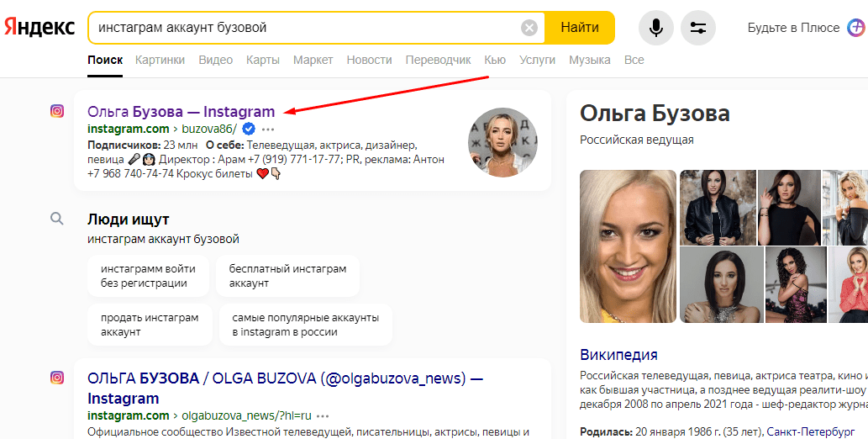
Task: Click Люди ищут heading
Action: (128, 219)
